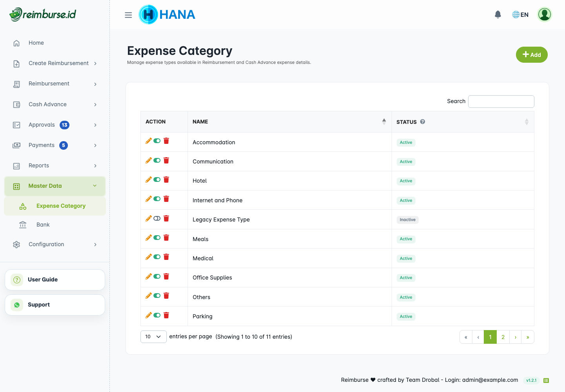The width and height of the screenshot is (565, 392).
Task: Select Expense Category menu item
Action: (x=55, y=206)
